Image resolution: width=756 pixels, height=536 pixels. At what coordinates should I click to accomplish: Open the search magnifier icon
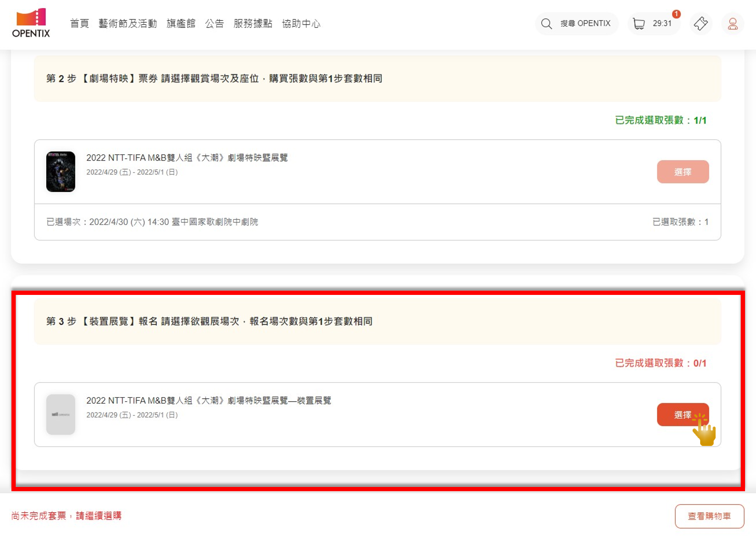[x=546, y=24]
